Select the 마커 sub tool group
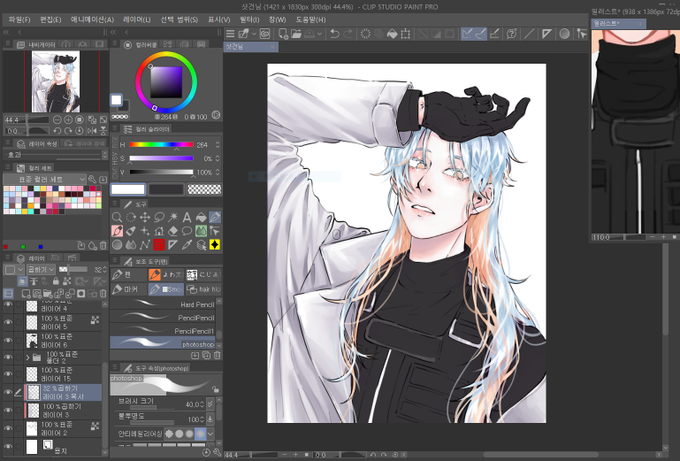This screenshot has height=461, width=680. tap(128, 289)
